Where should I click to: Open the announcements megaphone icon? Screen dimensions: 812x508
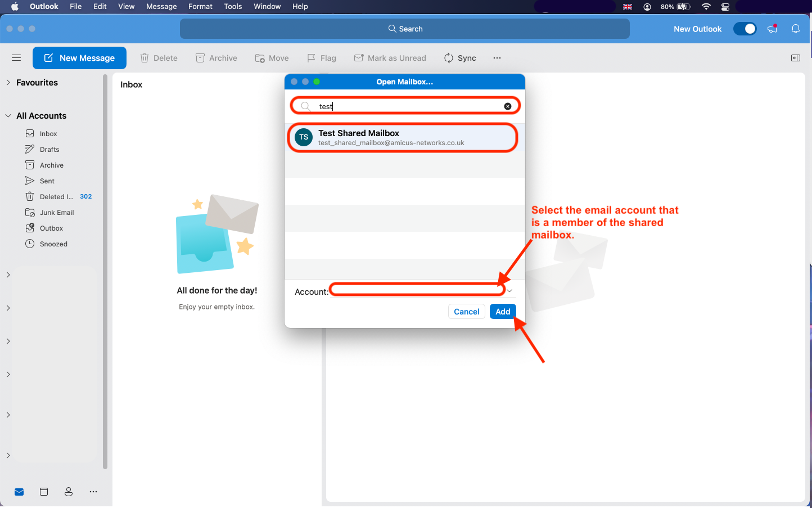(x=772, y=29)
